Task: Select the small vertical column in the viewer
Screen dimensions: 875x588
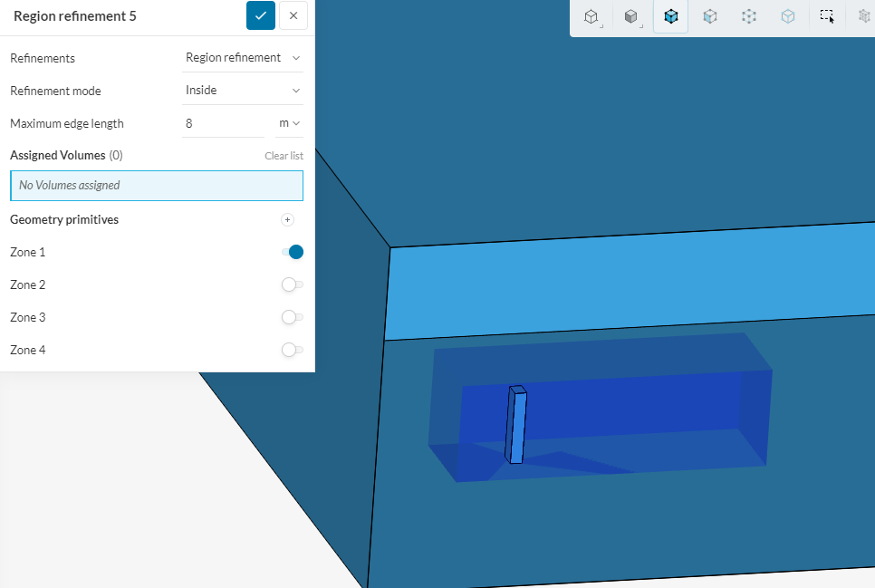Action: tap(516, 425)
